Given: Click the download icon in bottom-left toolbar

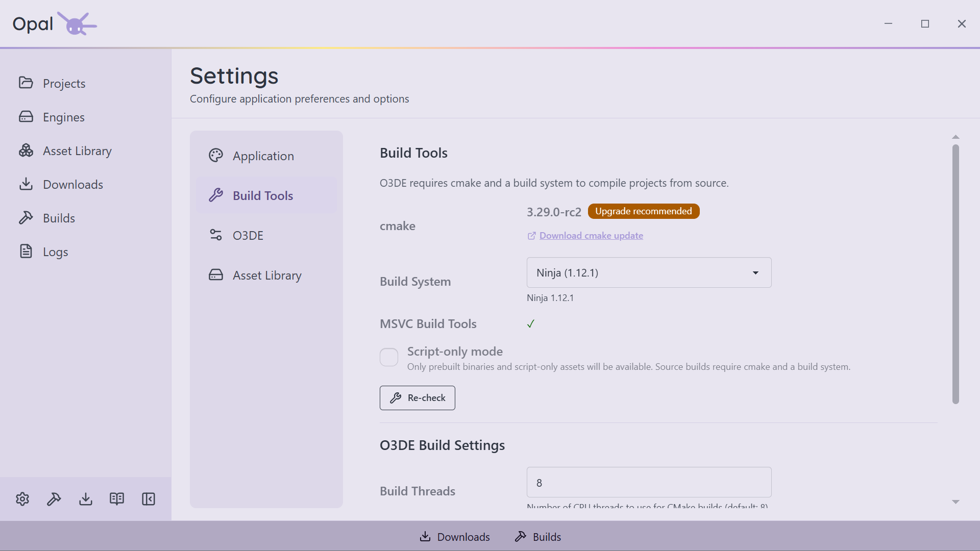Looking at the screenshot, I should pyautogui.click(x=86, y=499).
